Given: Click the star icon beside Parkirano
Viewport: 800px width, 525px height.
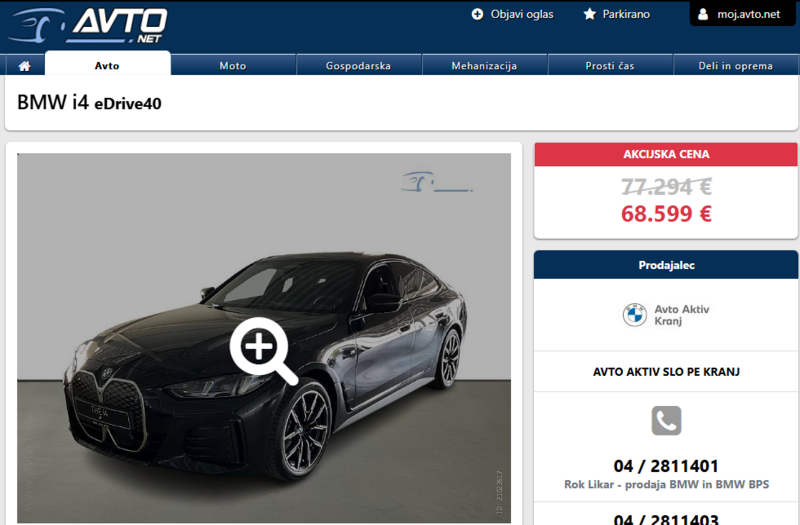Looking at the screenshot, I should (589, 14).
